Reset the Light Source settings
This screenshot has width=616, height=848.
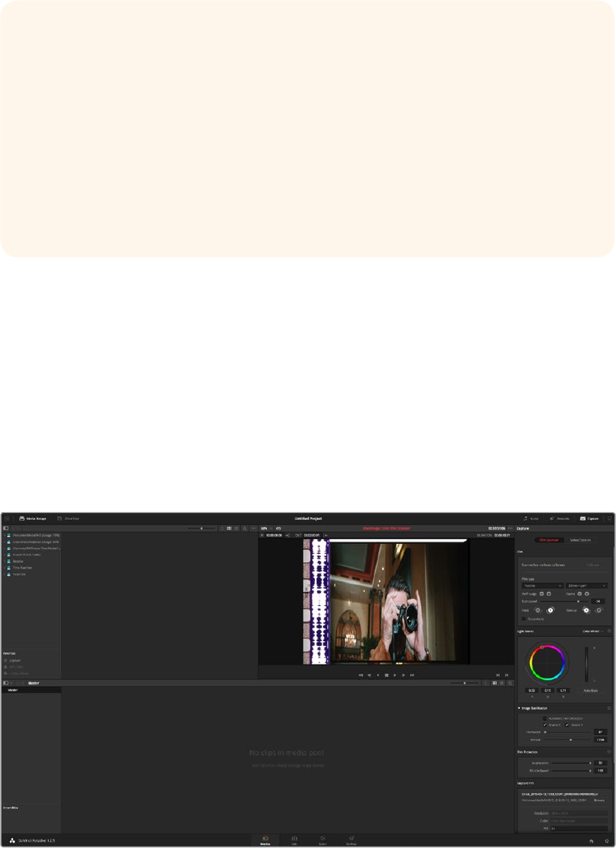pos(610,631)
